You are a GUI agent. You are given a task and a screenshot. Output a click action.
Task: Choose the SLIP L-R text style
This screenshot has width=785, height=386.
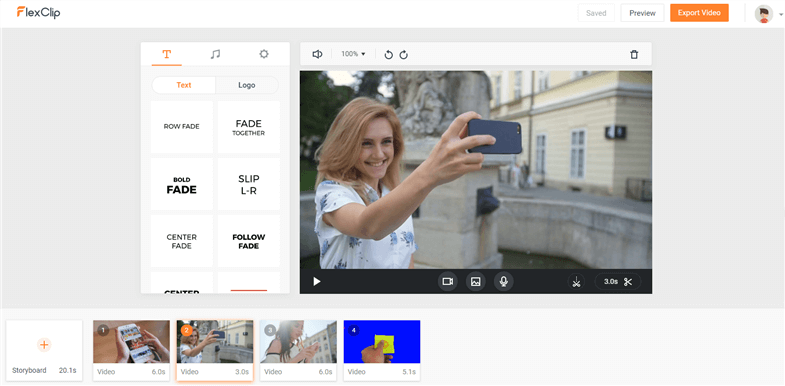coord(249,184)
